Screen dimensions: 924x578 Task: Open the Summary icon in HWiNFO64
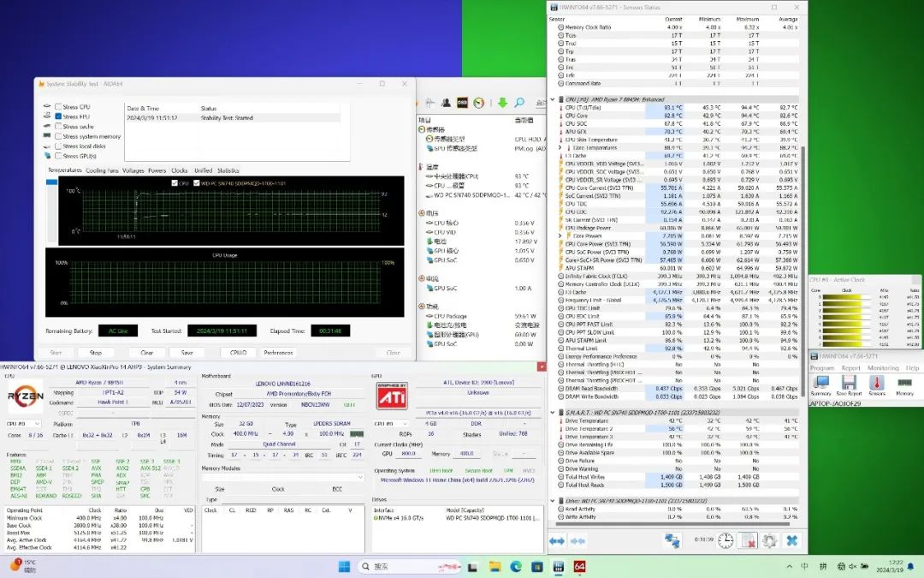point(821,382)
